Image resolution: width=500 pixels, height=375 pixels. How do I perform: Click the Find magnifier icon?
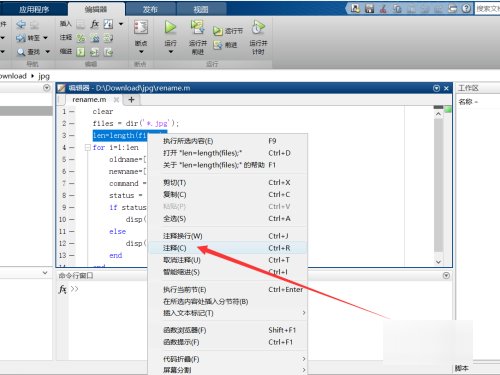click(21, 52)
